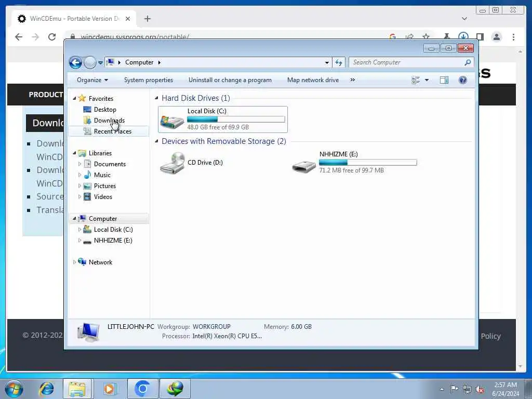This screenshot has height=399, width=532.
Task: Select Local Disk (C:) in the navigation tree
Action: tap(113, 229)
